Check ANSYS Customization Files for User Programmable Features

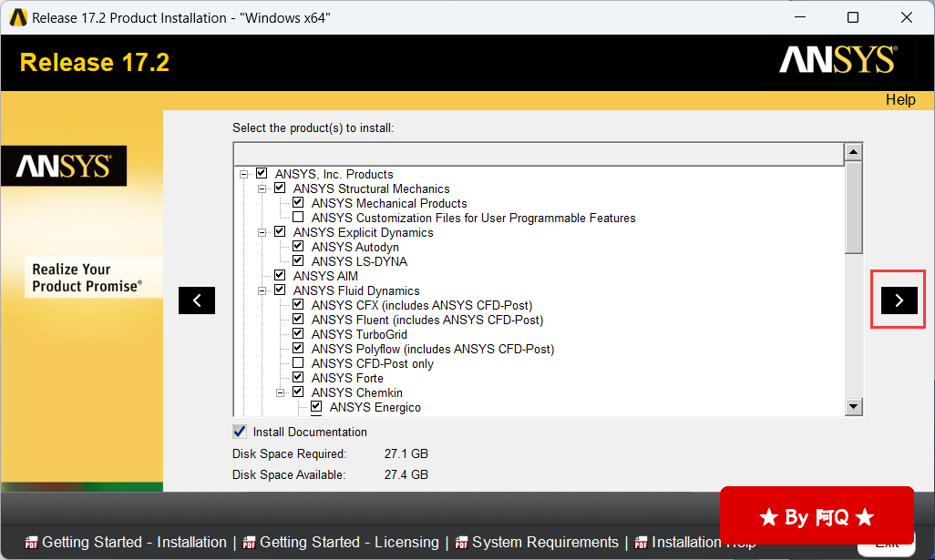click(298, 218)
